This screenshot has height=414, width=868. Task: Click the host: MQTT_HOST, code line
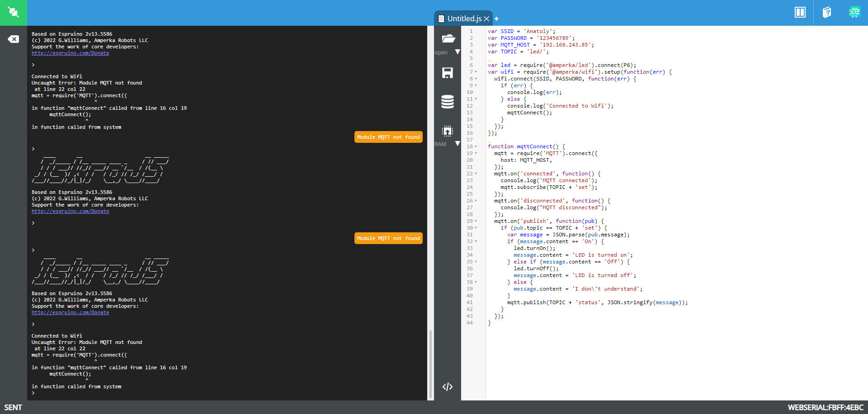[x=526, y=160]
